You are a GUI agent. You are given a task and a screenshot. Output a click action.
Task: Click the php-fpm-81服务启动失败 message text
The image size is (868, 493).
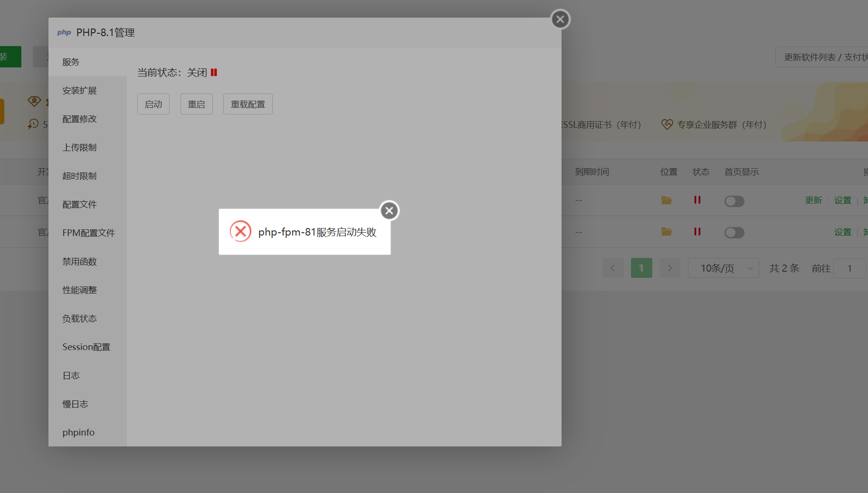pyautogui.click(x=317, y=232)
